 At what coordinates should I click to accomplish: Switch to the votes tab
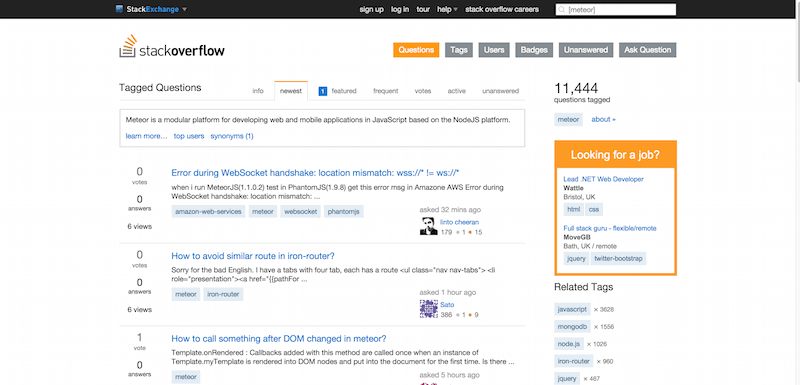(x=422, y=91)
